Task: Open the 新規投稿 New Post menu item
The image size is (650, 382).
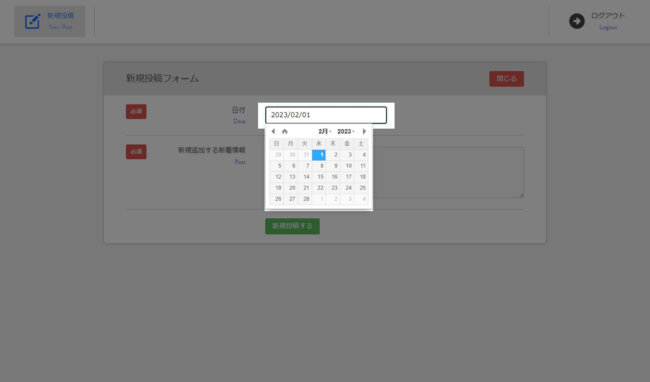Action: 50,21
